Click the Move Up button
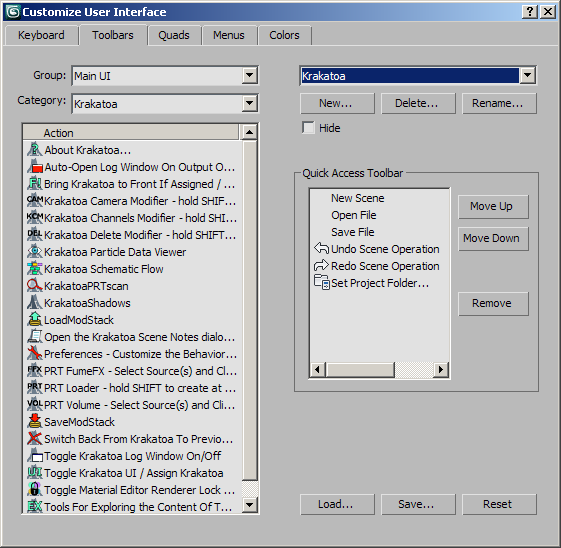 (493, 206)
